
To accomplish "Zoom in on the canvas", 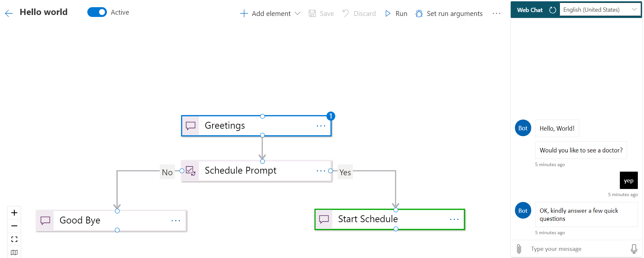I will [14, 213].
